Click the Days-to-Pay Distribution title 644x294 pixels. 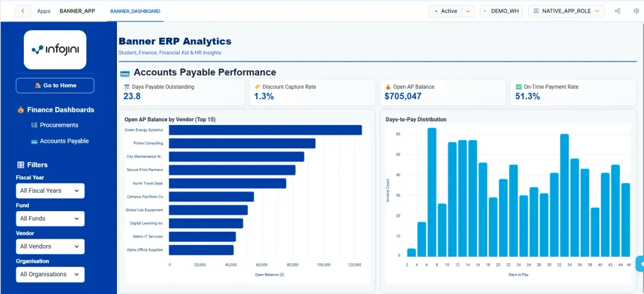[x=416, y=120]
